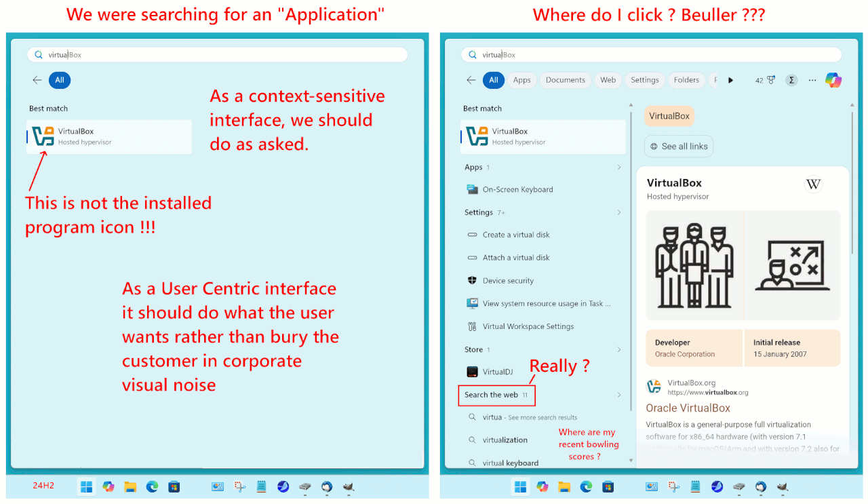Open Copilot from the left taskbar
The height and width of the screenshot is (504, 868).
coord(108,486)
